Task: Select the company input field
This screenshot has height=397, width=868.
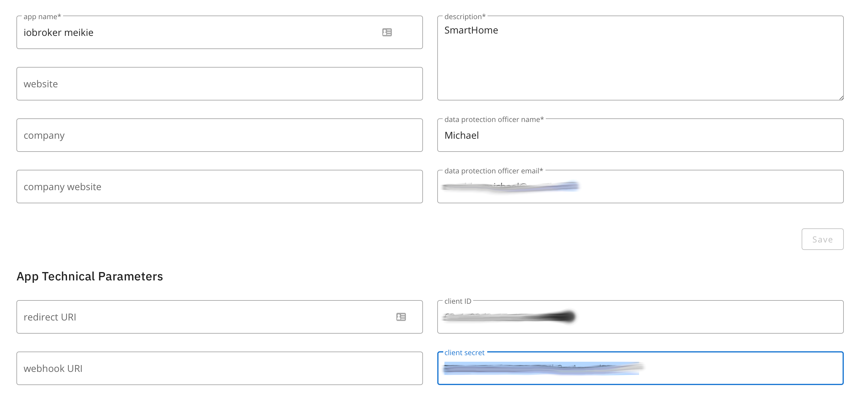Action: [219, 135]
